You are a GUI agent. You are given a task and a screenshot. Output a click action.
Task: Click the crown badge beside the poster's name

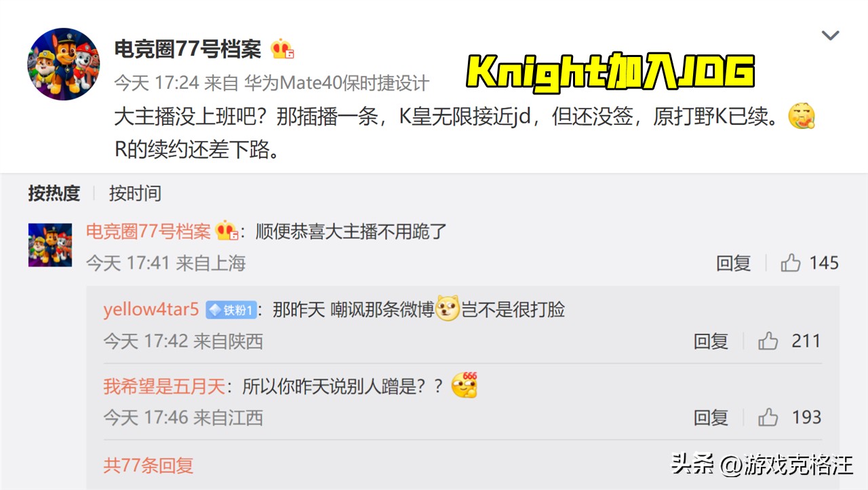coord(282,50)
